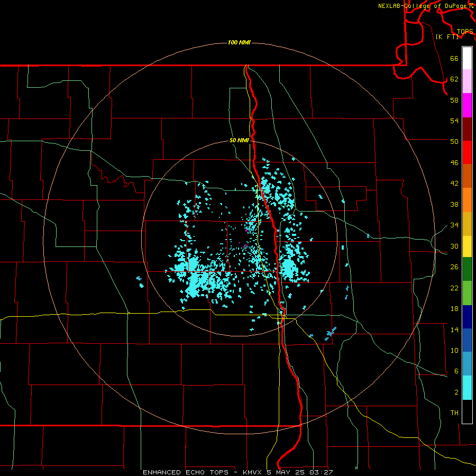Select the navy blue legend swatch
The height and width of the screenshot is (476, 476).
[467, 317]
